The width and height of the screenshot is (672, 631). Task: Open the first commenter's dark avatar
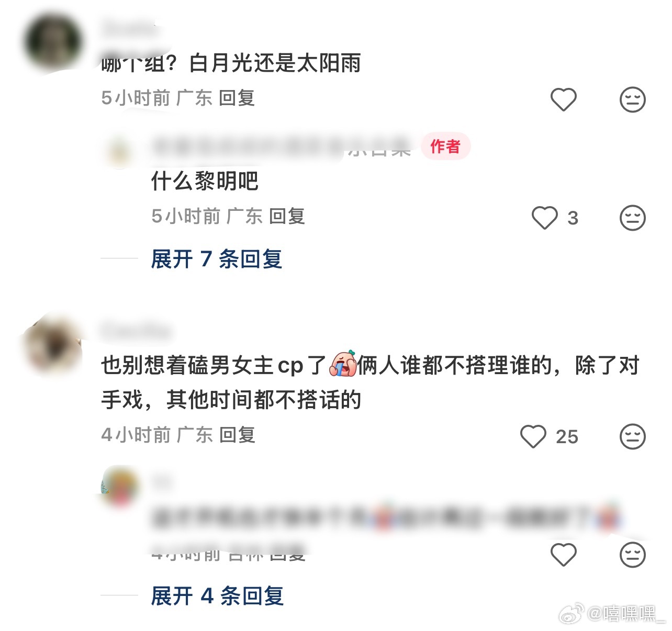[x=52, y=43]
